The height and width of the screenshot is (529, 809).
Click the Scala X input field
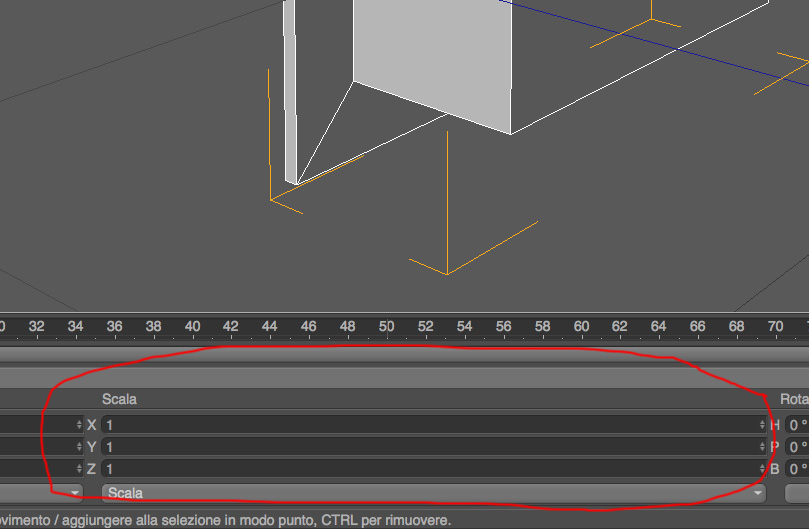[433, 425]
